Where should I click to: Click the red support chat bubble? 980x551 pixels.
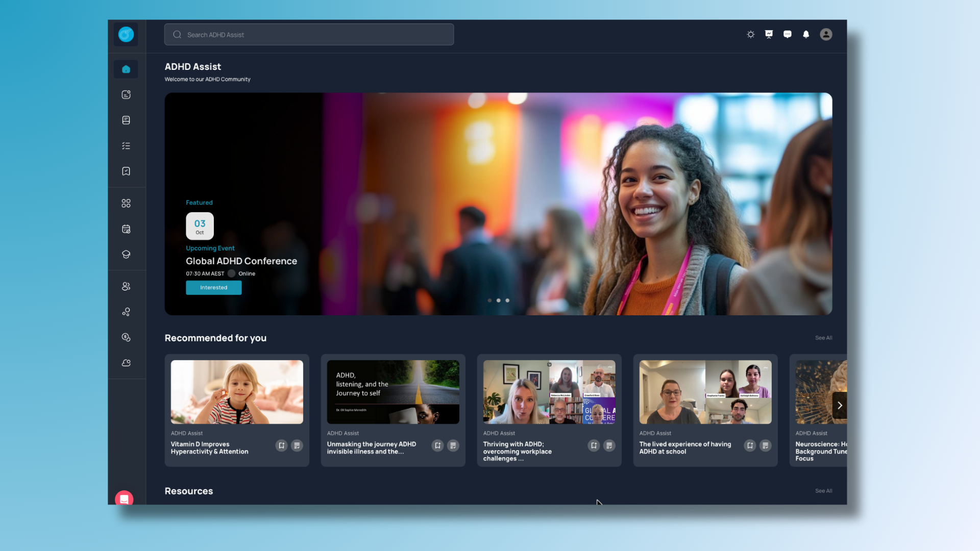pyautogui.click(x=124, y=498)
